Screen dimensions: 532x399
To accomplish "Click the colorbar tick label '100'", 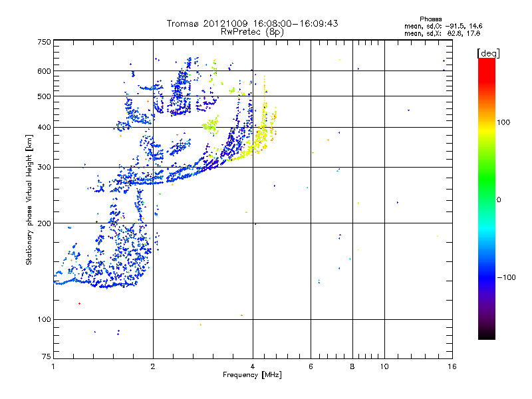I will [503, 122].
